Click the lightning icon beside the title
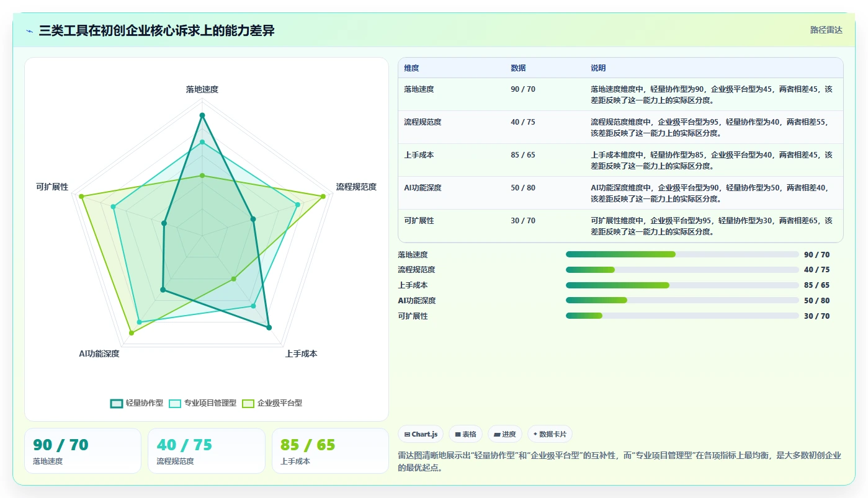 pos(29,31)
